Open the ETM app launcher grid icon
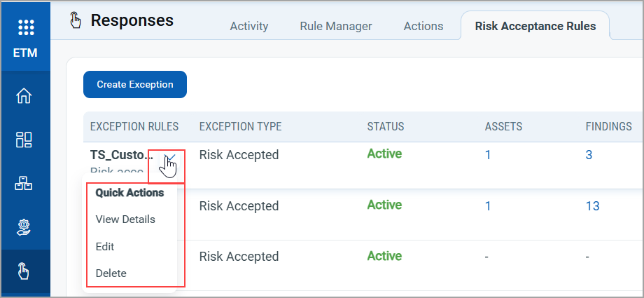Screen dimensions: 644x298 [x=25, y=27]
